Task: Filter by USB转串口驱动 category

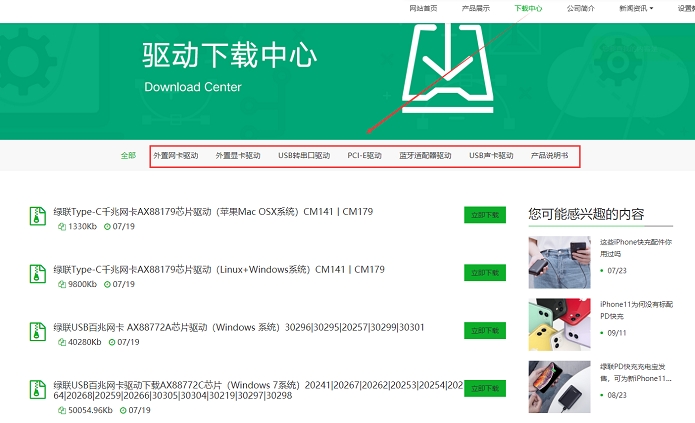Action: click(x=304, y=156)
